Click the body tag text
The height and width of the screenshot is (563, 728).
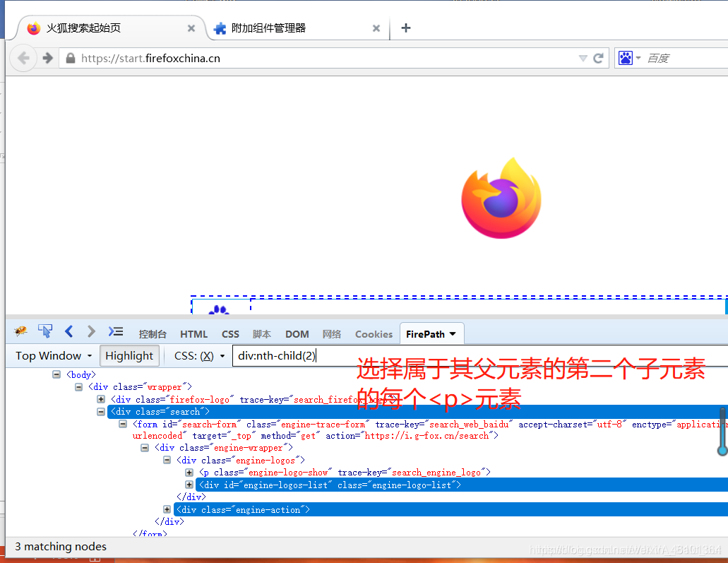80,374
